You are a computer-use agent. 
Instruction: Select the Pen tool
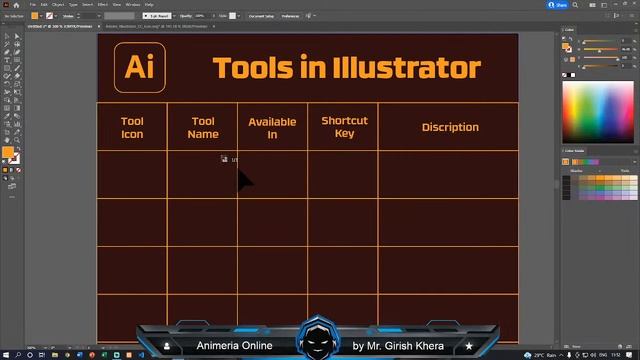coord(7,52)
